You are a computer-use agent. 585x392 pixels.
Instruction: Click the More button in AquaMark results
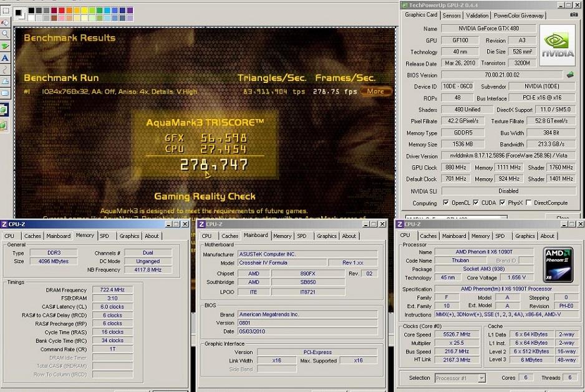(x=375, y=92)
